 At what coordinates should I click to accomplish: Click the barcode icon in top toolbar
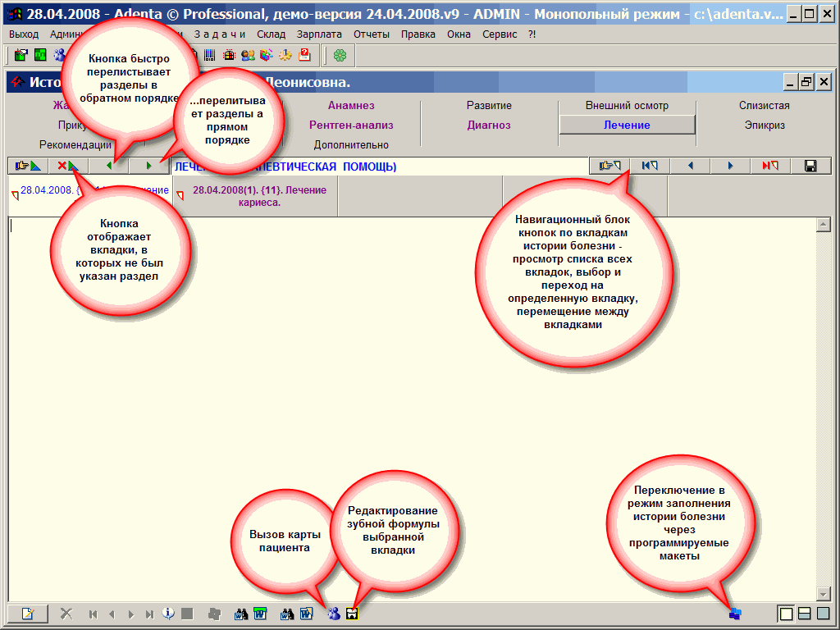click(x=210, y=55)
